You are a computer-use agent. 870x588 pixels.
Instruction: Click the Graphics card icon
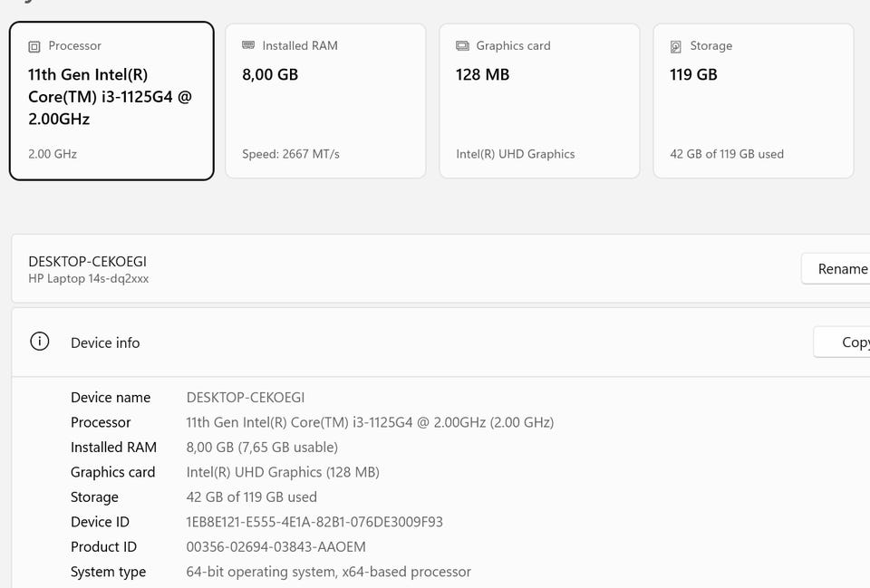[x=462, y=45]
